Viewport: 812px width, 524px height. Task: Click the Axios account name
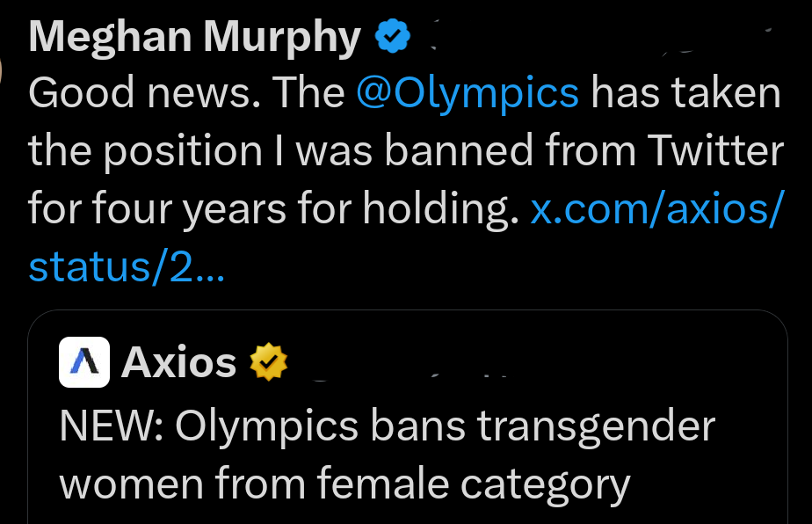point(180,360)
